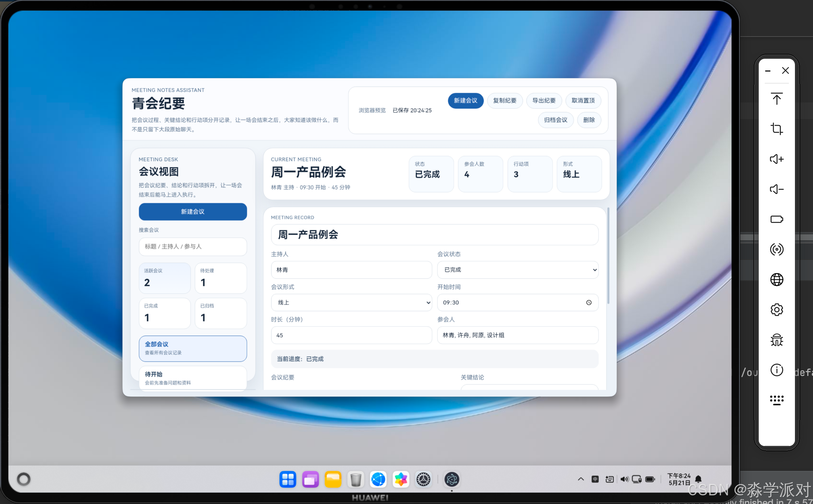
Task: Open the purple multitask app in the dock
Action: pos(310,480)
